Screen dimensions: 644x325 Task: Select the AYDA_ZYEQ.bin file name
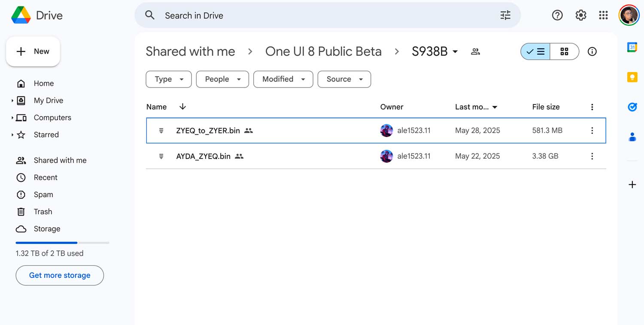[x=203, y=156]
